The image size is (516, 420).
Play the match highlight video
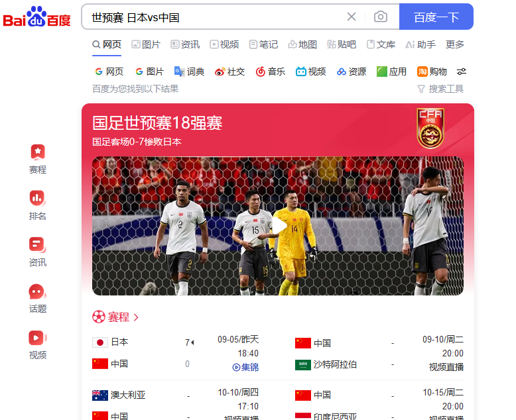point(279,226)
